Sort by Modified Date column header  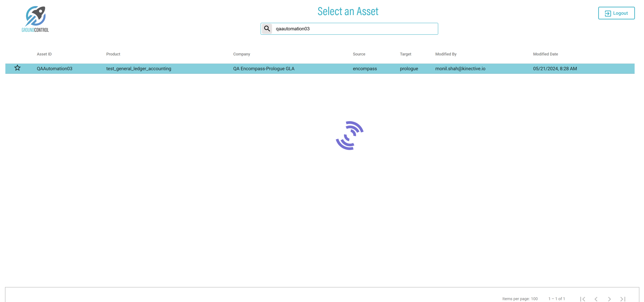[x=545, y=54]
